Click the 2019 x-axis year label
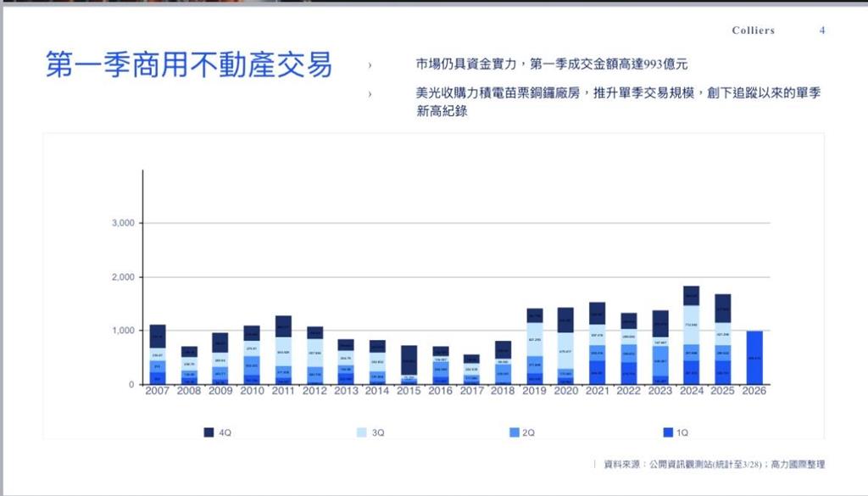868x496 pixels. [534, 391]
